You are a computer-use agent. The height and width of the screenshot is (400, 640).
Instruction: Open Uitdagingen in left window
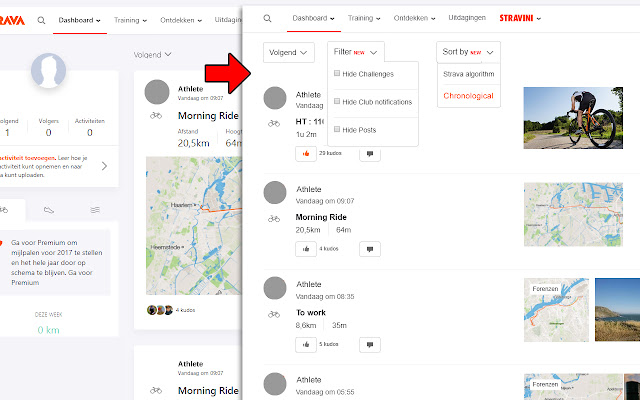[x=228, y=20]
